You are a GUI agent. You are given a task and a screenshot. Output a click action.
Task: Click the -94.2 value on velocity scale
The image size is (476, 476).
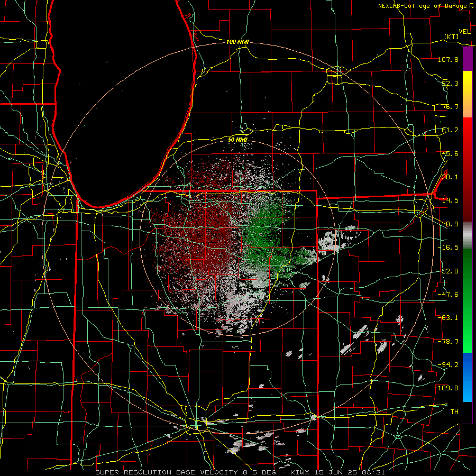[448, 365]
